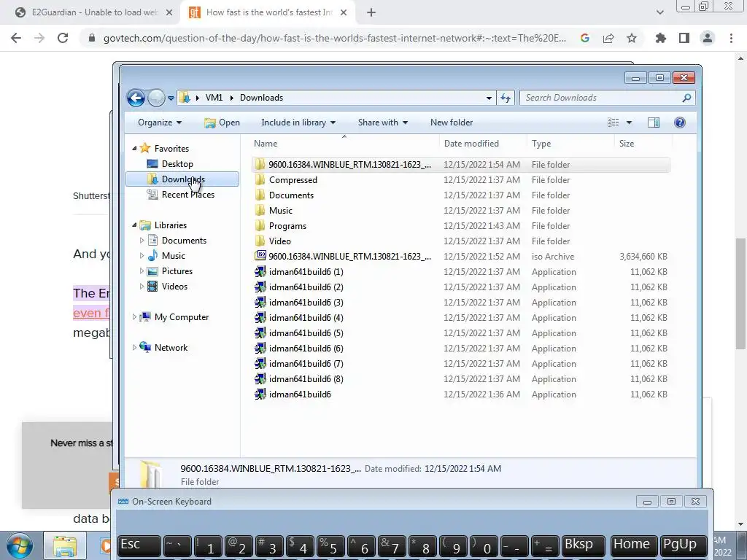Collapse the Favorites tree group
Viewport: 747px width, 560px height.
134,149
